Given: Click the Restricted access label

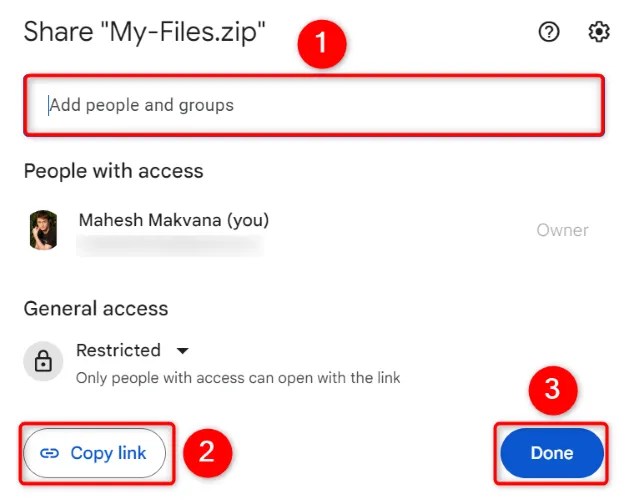Looking at the screenshot, I should 118,350.
